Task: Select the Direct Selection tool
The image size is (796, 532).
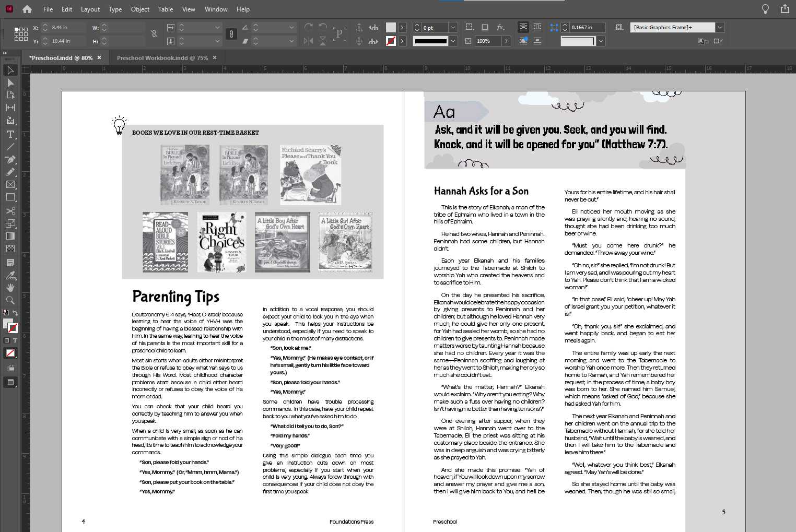Action: pyautogui.click(x=10, y=82)
